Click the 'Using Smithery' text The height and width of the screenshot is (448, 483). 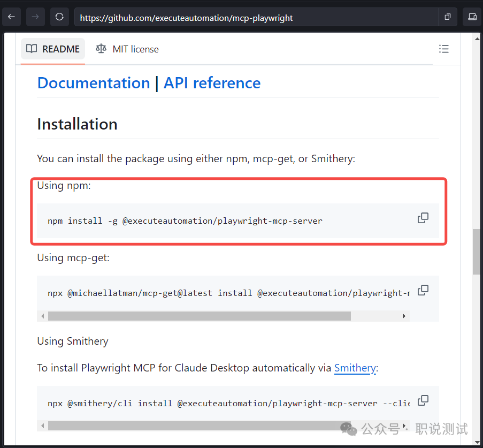point(73,341)
